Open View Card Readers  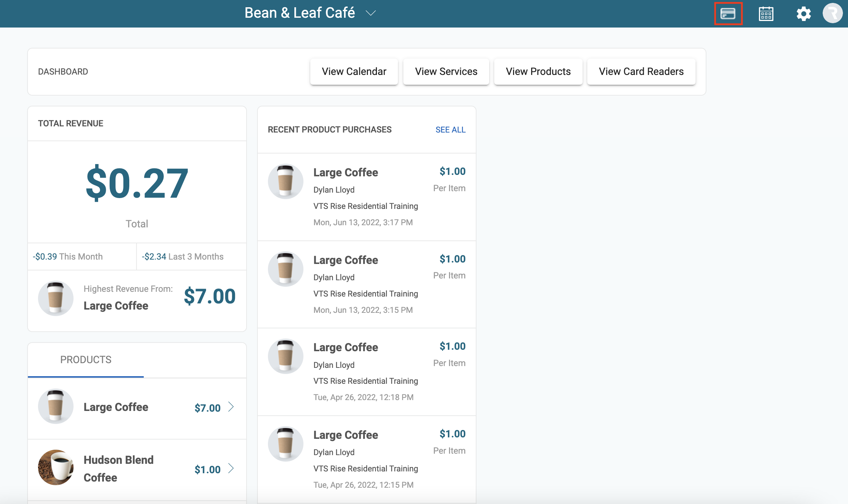tap(641, 72)
